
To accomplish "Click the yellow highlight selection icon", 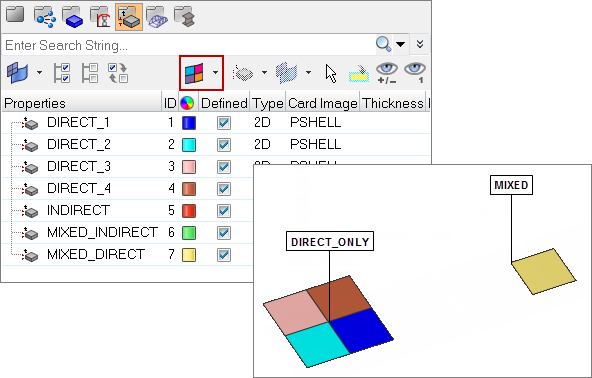I will click(359, 74).
